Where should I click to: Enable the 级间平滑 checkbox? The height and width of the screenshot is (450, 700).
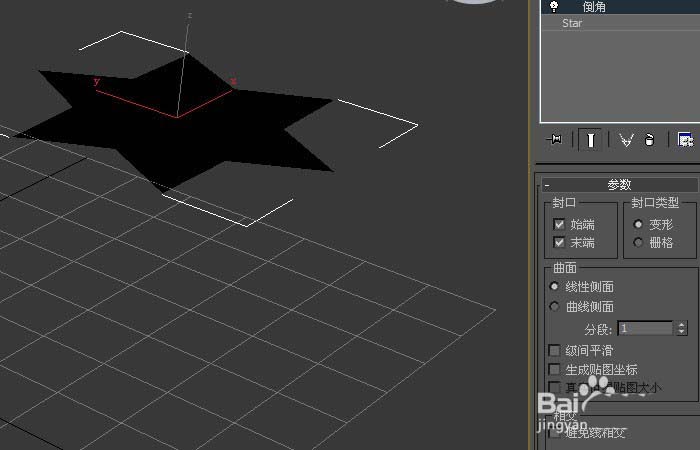tap(554, 350)
